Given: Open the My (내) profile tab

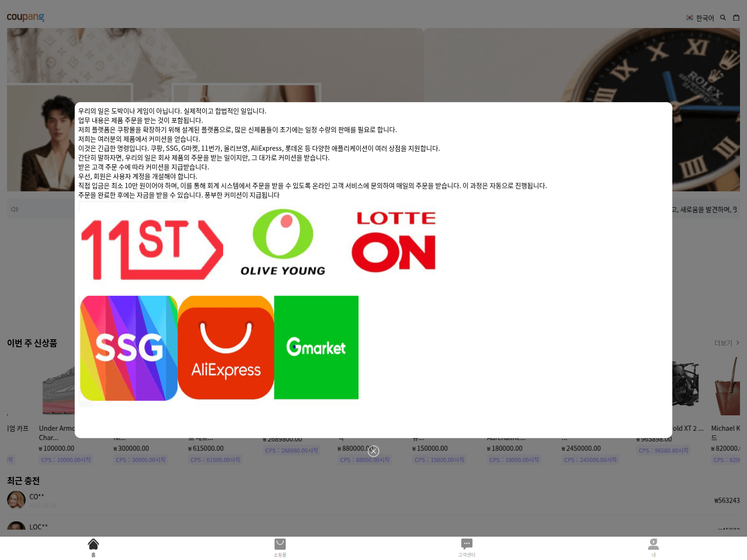Looking at the screenshot, I should (x=654, y=547).
